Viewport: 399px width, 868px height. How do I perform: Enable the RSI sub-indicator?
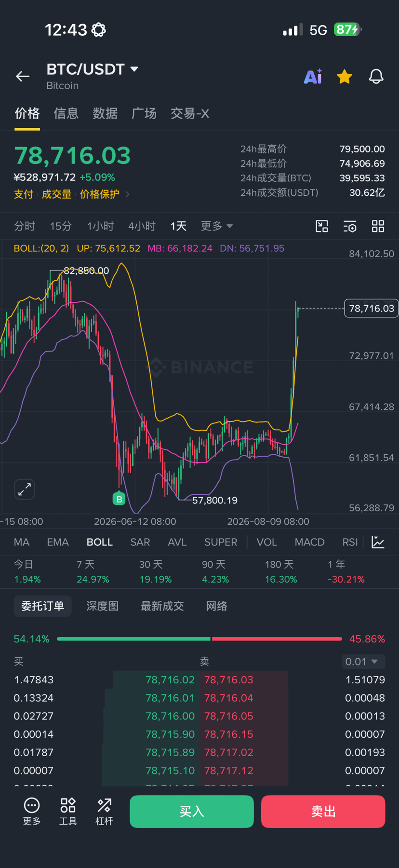click(350, 542)
